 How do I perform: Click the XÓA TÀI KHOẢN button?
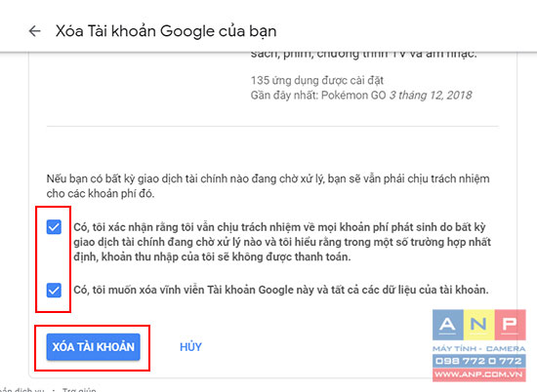point(93,347)
